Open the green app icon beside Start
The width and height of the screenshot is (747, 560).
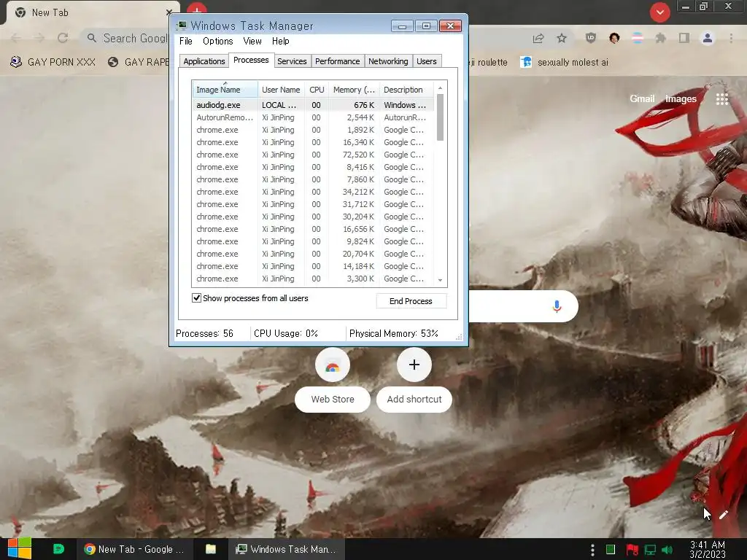[58, 549]
